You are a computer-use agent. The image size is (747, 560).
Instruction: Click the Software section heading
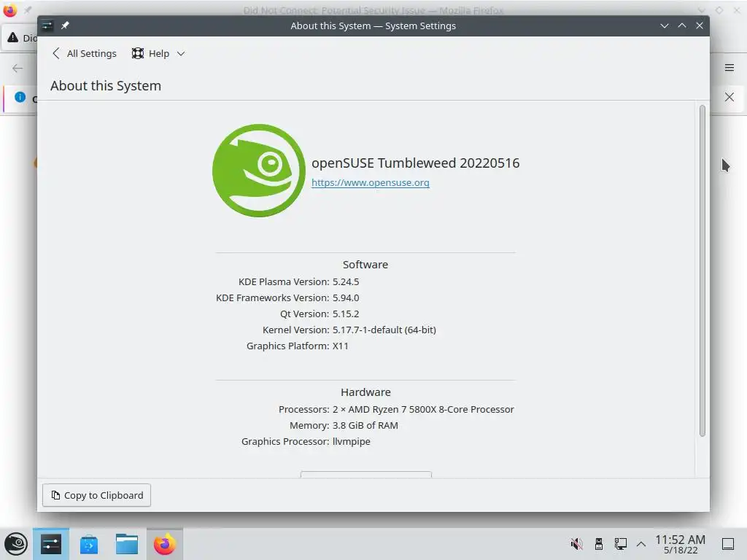click(365, 265)
